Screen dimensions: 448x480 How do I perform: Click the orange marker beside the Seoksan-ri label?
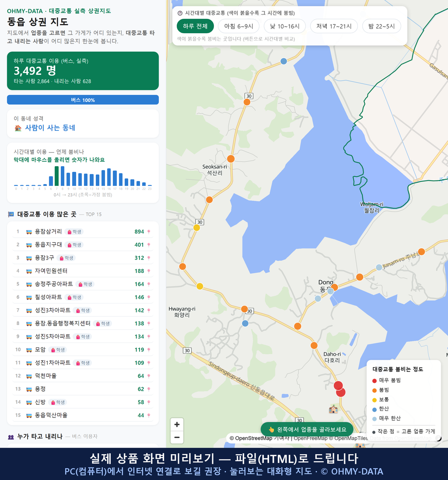click(231, 159)
